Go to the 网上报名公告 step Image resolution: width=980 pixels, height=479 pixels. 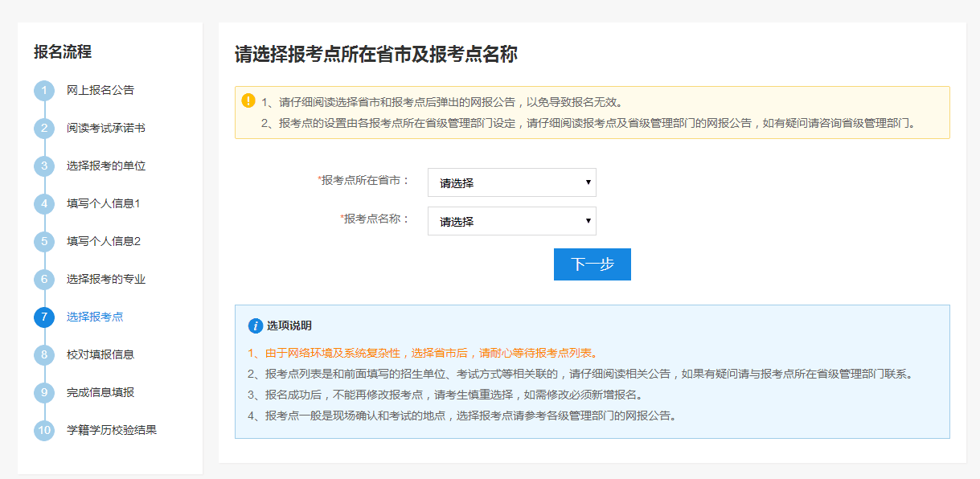[x=100, y=90]
